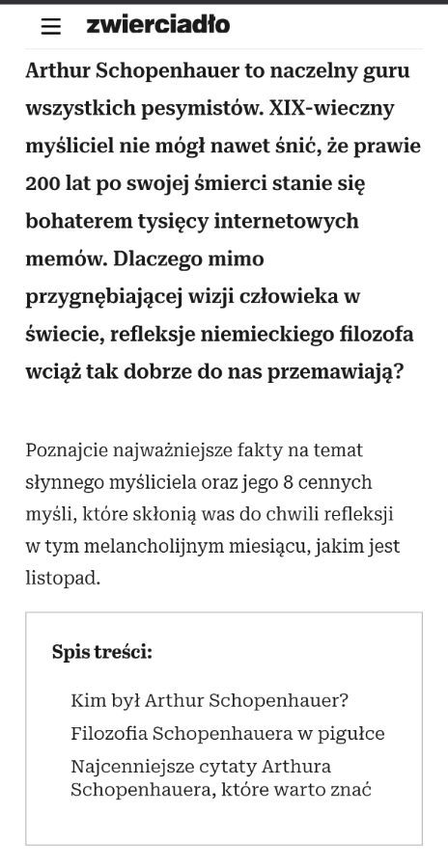Click the word "XIX-wieczny" in the lead

[331, 108]
